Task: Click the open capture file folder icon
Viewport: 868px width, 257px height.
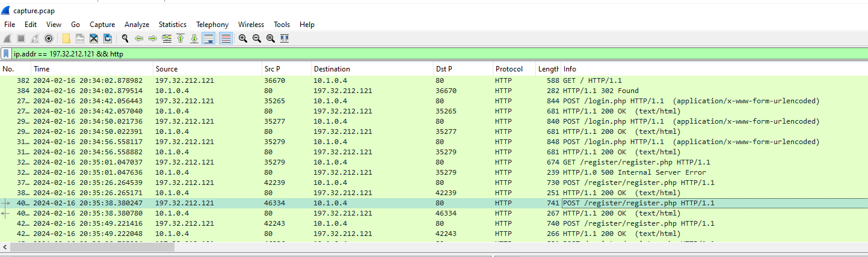Action: [66, 38]
